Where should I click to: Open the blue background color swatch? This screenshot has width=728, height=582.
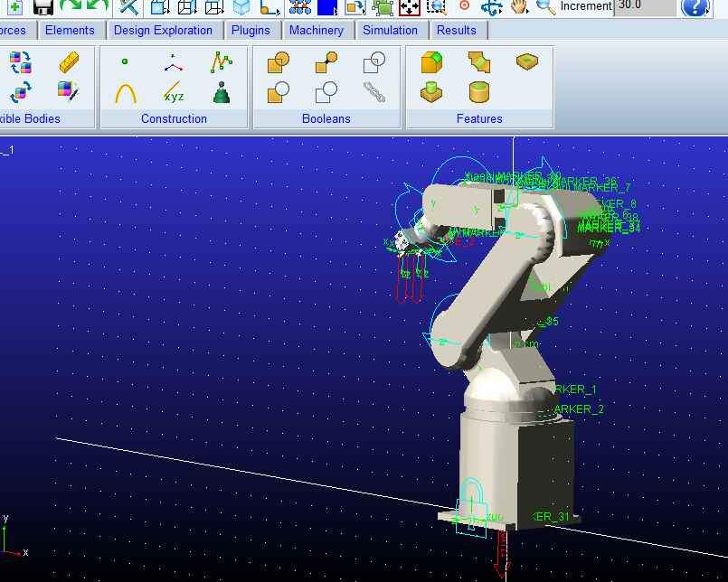point(326,7)
